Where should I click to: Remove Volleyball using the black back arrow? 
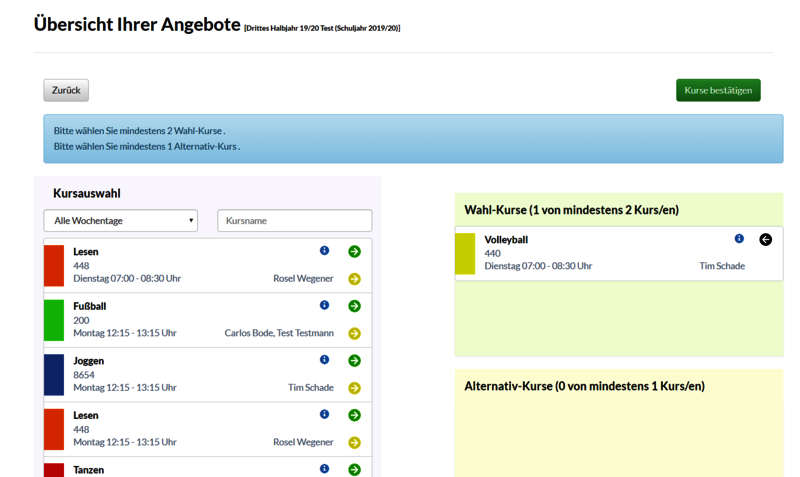point(765,240)
